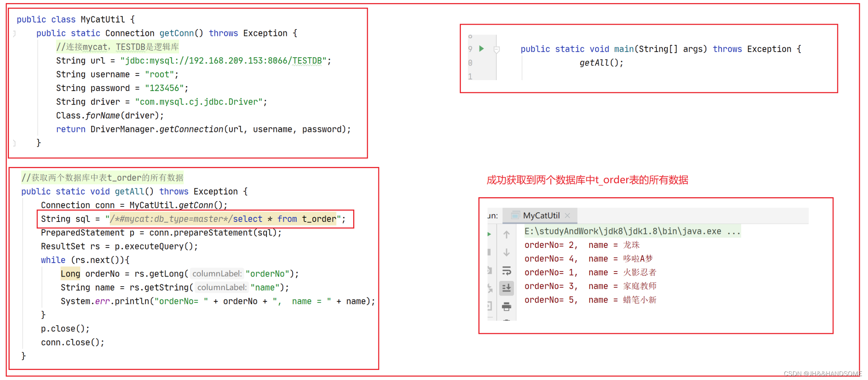Click the System.err.println statement
Screen dimensions: 868x380
pyautogui.click(x=218, y=301)
